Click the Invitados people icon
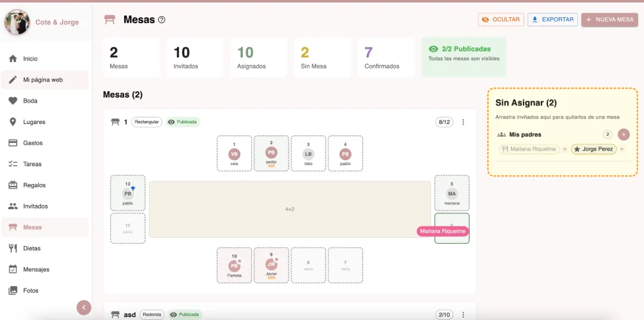Screen dimensions: 644x320 (13, 206)
